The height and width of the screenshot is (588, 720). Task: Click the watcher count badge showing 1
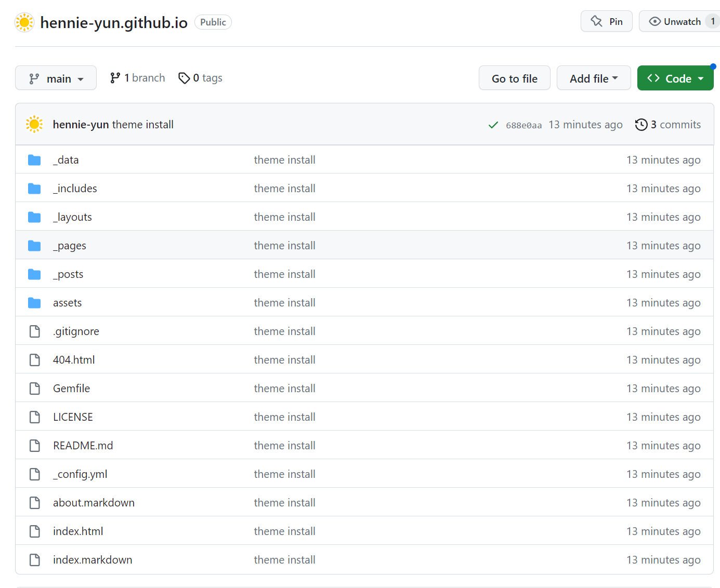point(713,21)
